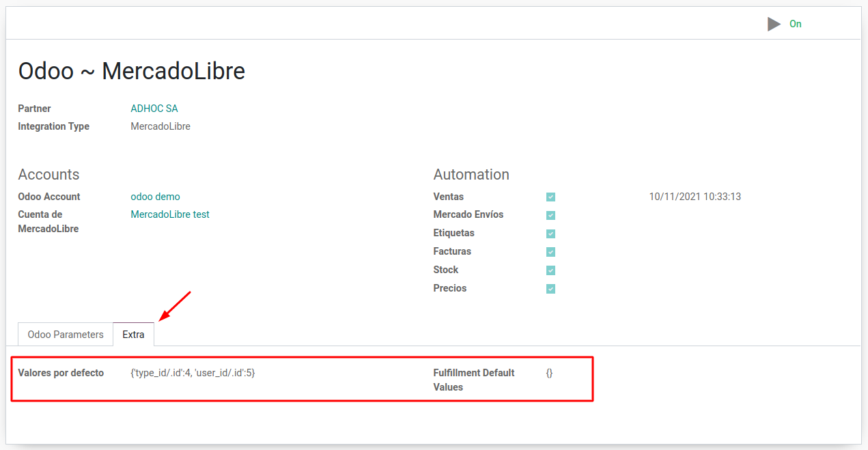Click the Fulfillment Default Values {} value
Image resolution: width=868 pixels, height=450 pixels.
549,373
